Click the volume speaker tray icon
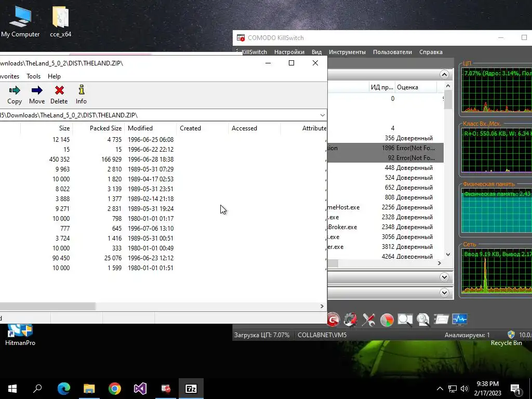 tap(464, 389)
